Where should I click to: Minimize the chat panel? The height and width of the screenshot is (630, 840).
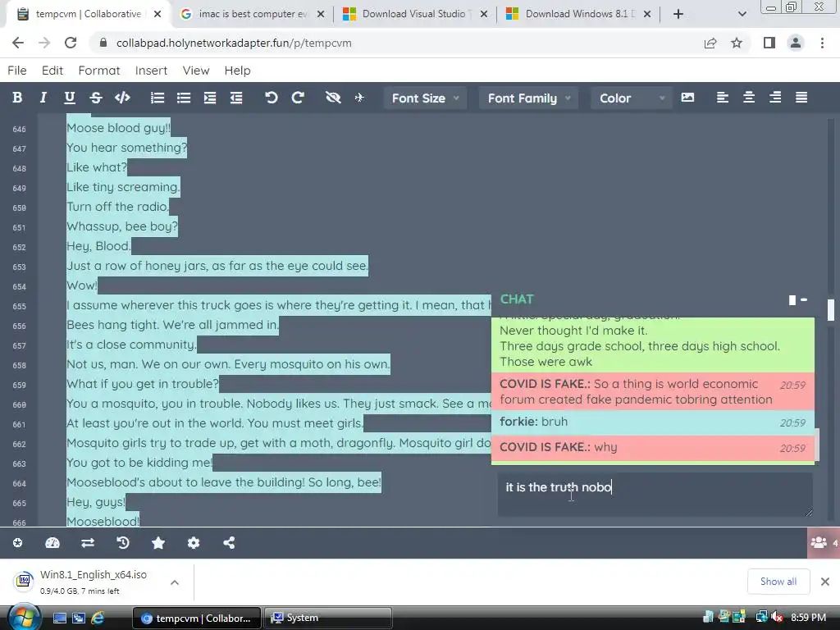tap(804, 300)
